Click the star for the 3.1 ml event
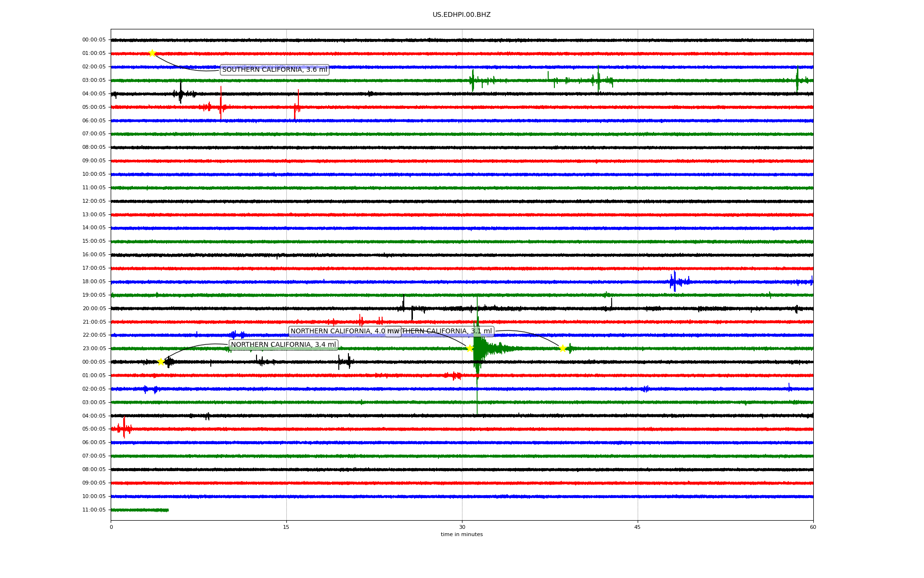This screenshot has height=578, width=924. click(563, 348)
